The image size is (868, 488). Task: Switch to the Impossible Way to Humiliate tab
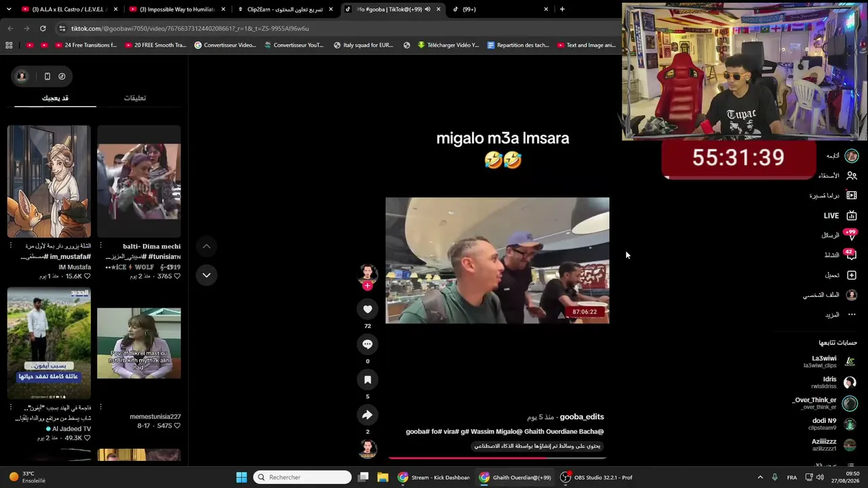177,9
